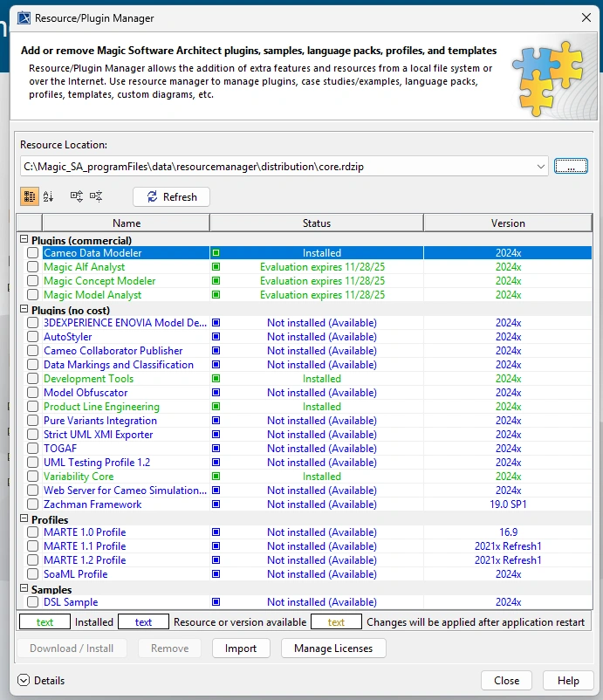Open the Resource Location dropdown arrow

click(x=540, y=167)
